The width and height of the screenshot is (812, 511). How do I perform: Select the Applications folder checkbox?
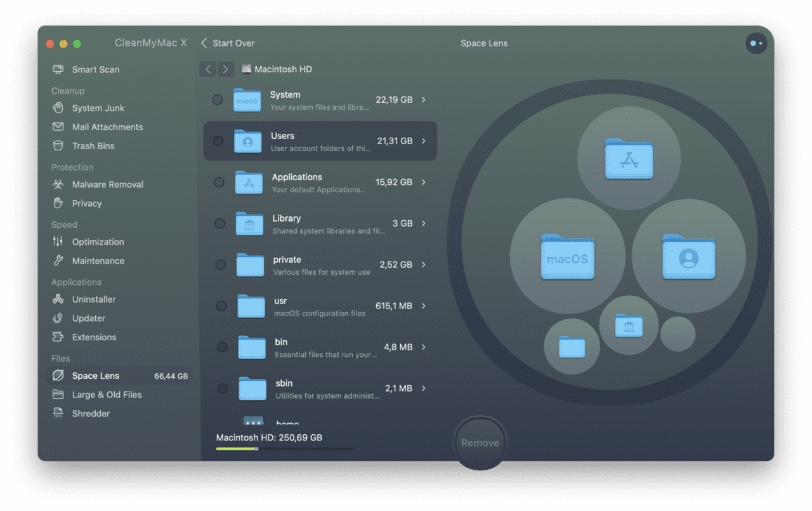tap(219, 182)
